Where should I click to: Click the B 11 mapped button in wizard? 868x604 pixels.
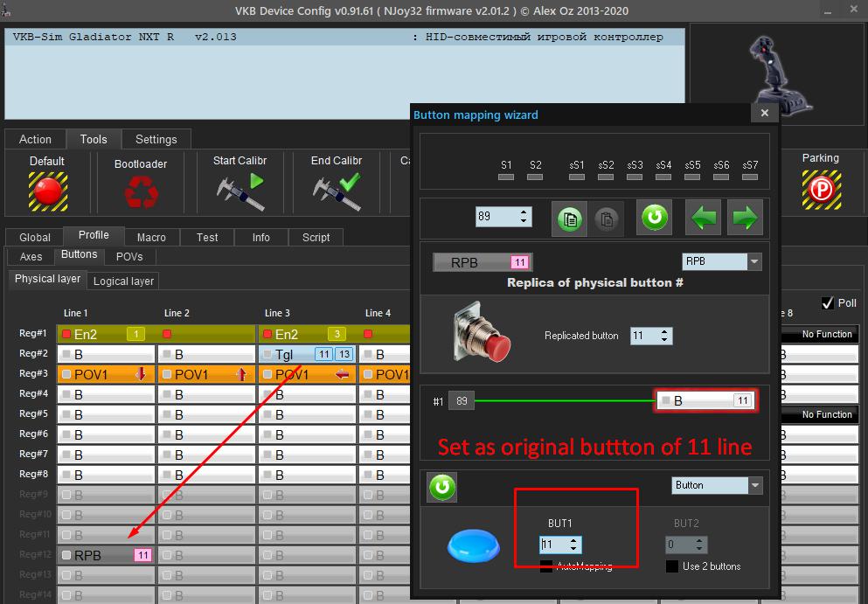(705, 400)
